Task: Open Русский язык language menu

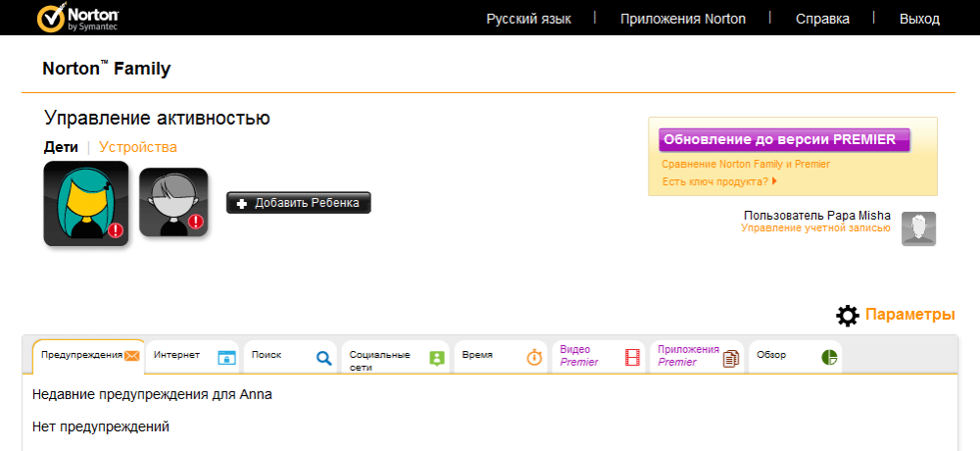Action: [529, 19]
